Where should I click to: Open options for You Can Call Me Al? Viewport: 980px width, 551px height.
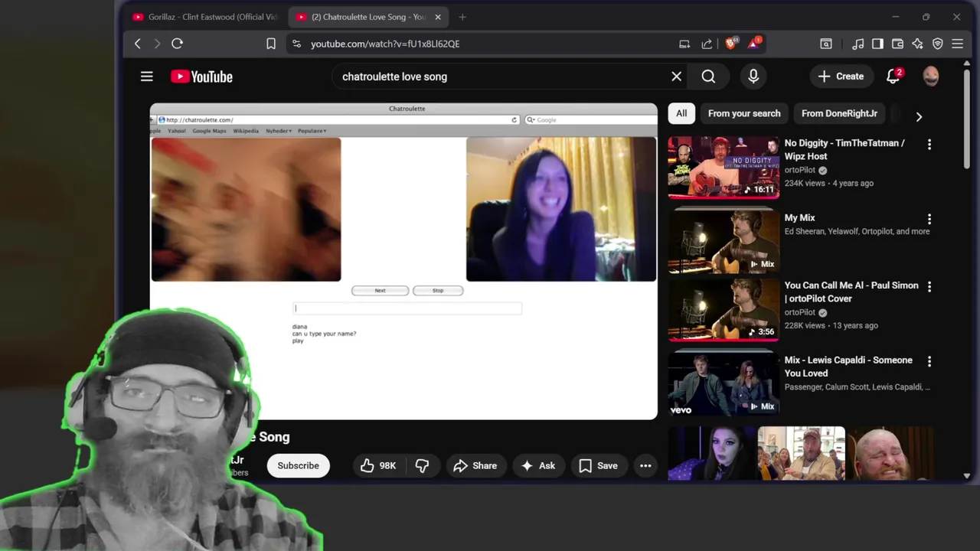929,286
